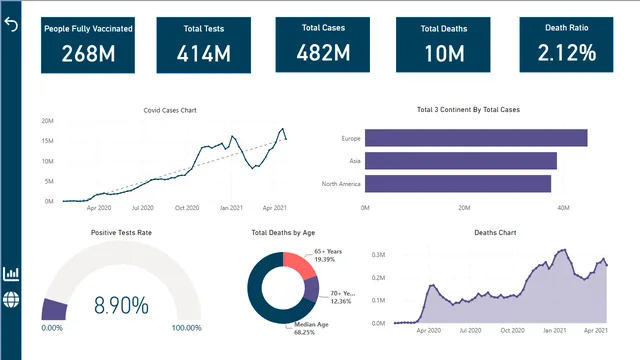640x360 pixels.
Task: Click the 40M label on continent chart
Action: pyautogui.click(x=563, y=208)
